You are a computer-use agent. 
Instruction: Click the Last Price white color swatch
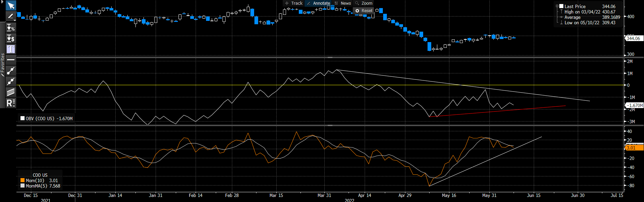point(561,6)
